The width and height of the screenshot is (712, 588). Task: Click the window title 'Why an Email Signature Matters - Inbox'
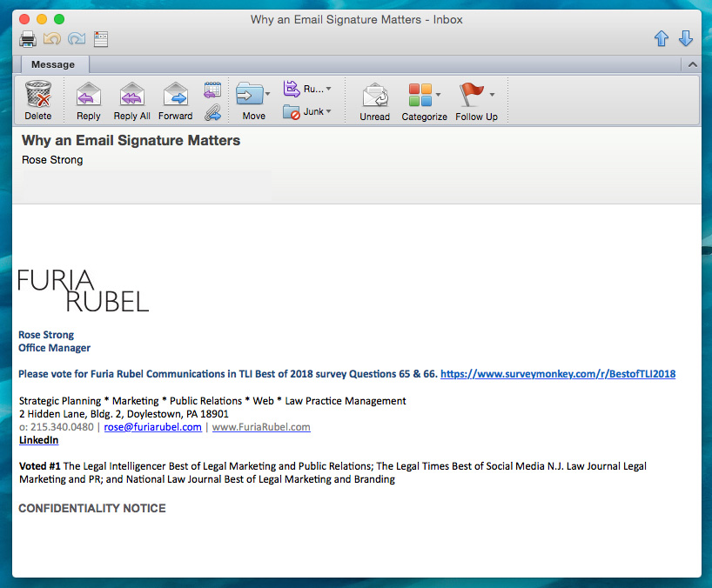pos(357,19)
